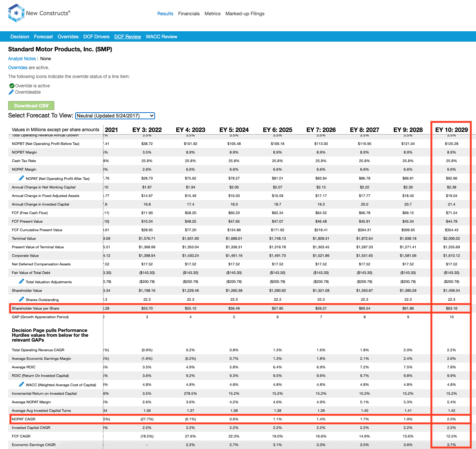Click the $53.70 value in EY 3 column

coord(147,309)
